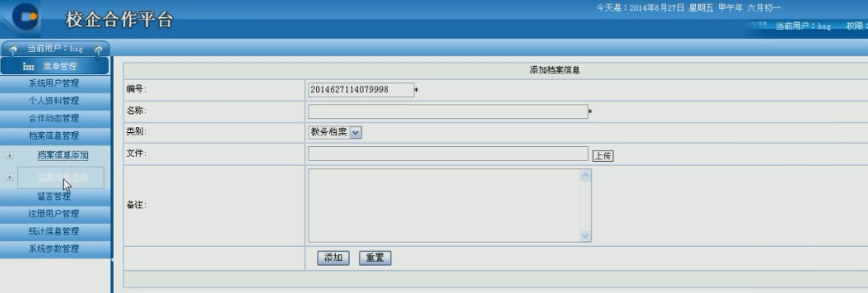Click the 添加档案信息 form title
This screenshot has height=293, width=868.
click(x=555, y=70)
